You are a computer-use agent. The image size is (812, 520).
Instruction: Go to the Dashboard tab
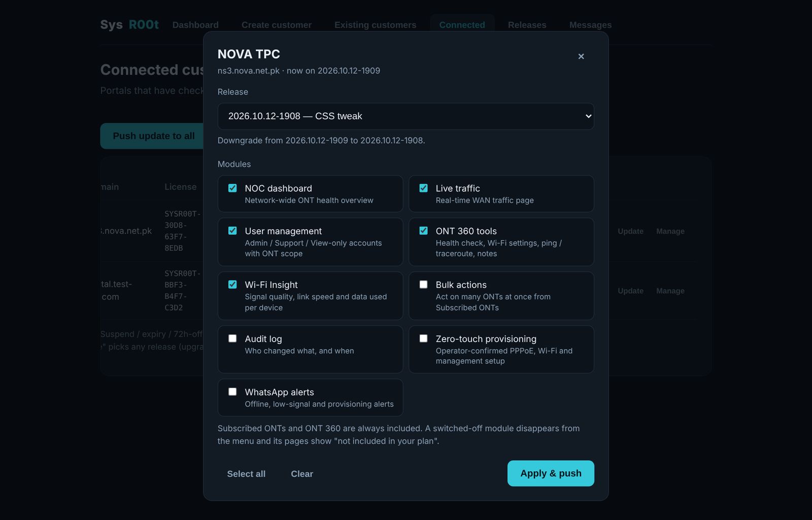click(195, 25)
